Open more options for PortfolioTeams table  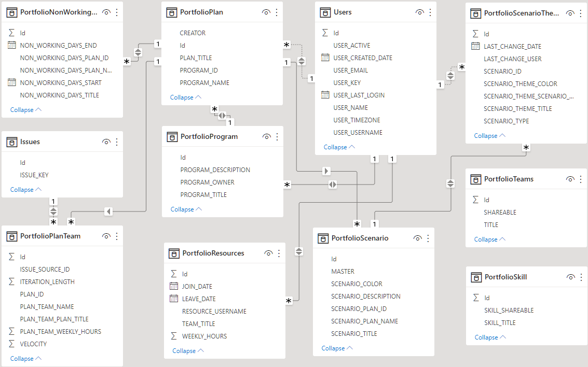point(581,179)
